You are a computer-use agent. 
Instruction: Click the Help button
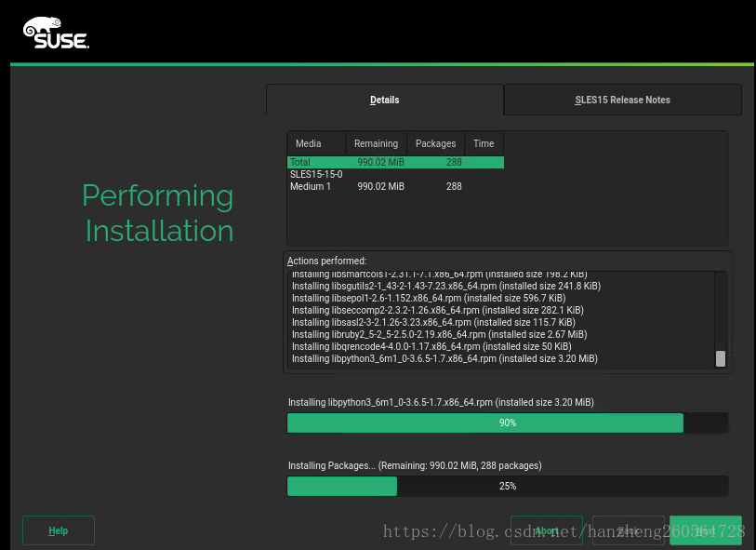(x=59, y=530)
